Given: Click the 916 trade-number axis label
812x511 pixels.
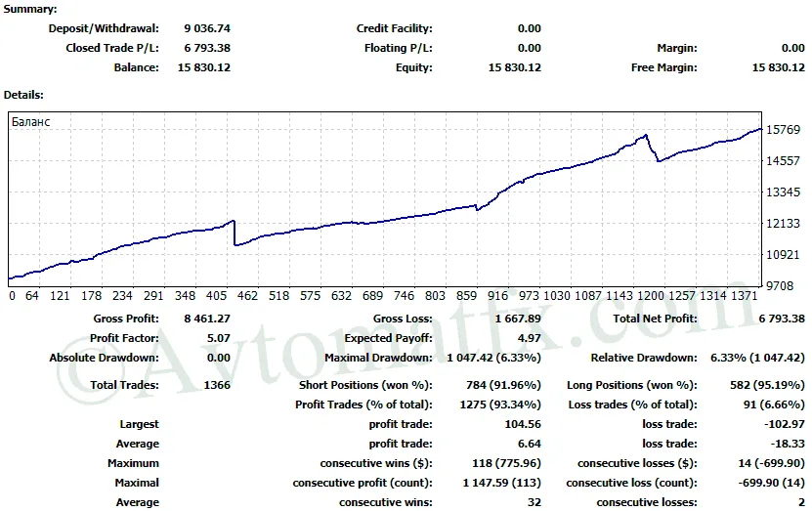Looking at the screenshot, I should (x=497, y=296).
